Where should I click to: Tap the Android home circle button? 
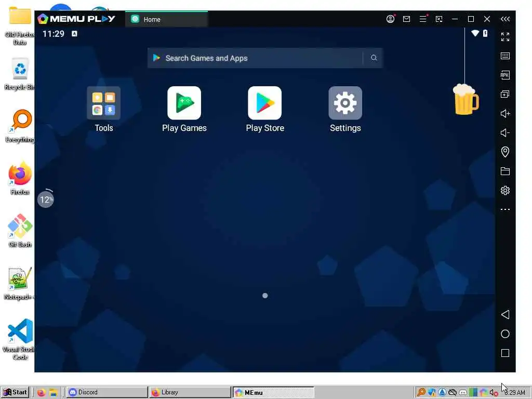(505, 334)
